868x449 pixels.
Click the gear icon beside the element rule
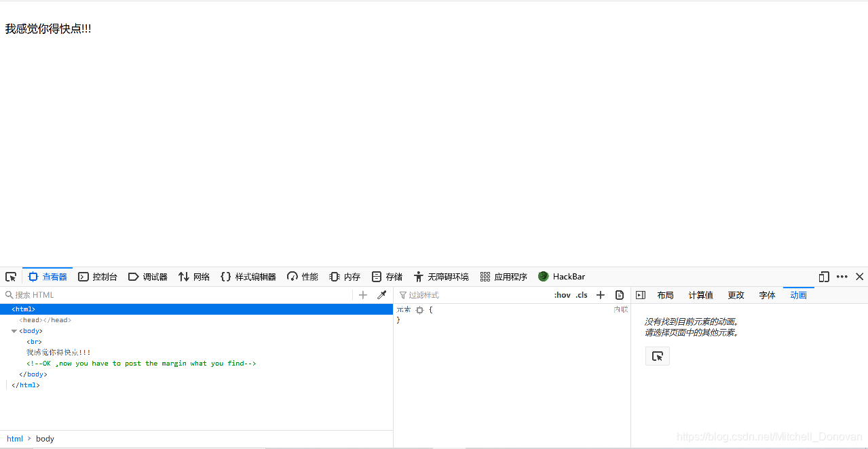click(419, 309)
